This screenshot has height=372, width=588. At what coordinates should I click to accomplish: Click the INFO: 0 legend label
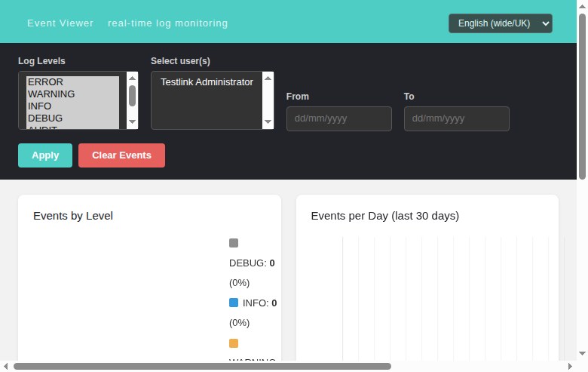point(259,303)
